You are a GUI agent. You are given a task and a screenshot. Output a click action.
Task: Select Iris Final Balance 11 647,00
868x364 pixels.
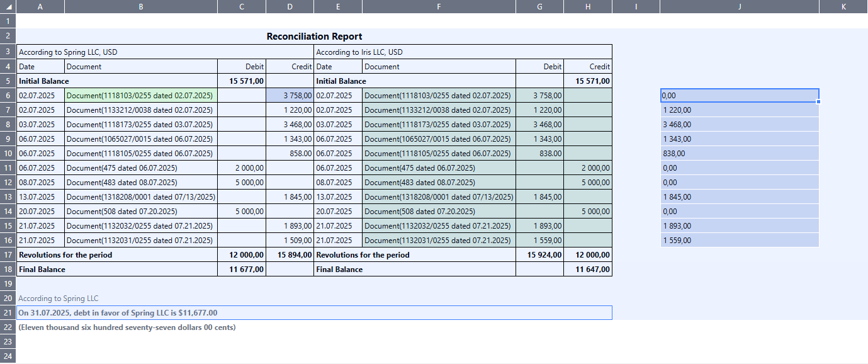(x=588, y=269)
